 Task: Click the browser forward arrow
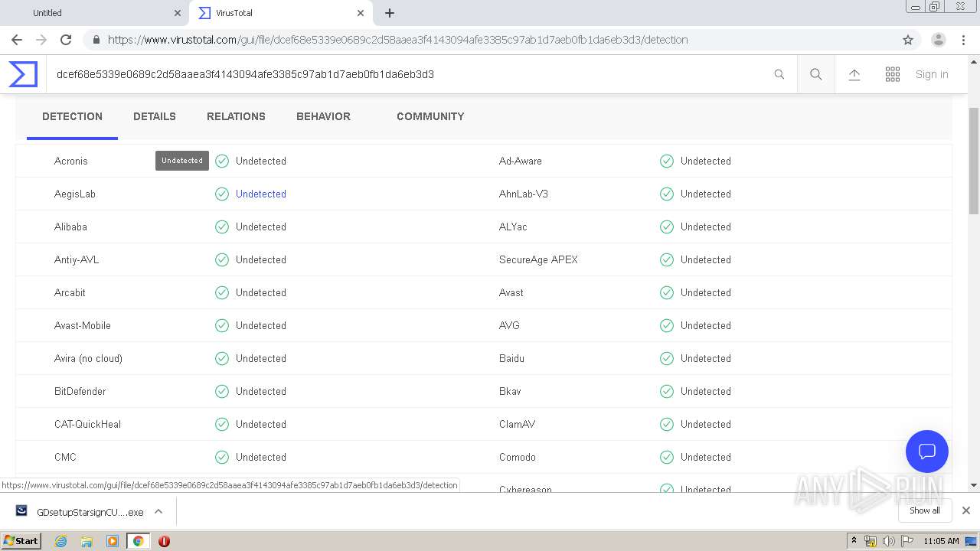[x=41, y=40]
